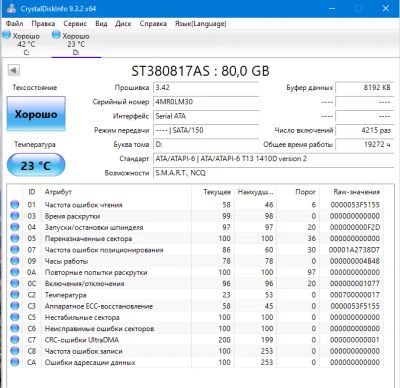Click status icon for Температура row
Viewport: 400px width, 388px height.
tap(15, 295)
